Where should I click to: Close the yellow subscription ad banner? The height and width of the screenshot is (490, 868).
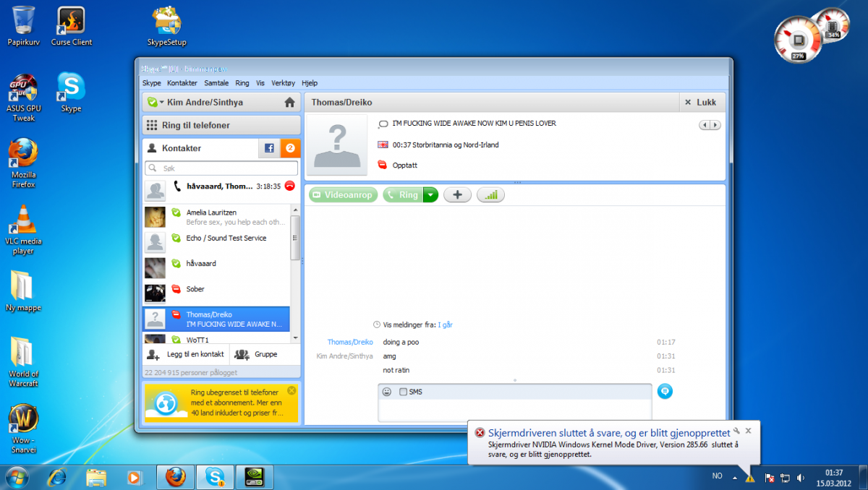click(x=292, y=390)
